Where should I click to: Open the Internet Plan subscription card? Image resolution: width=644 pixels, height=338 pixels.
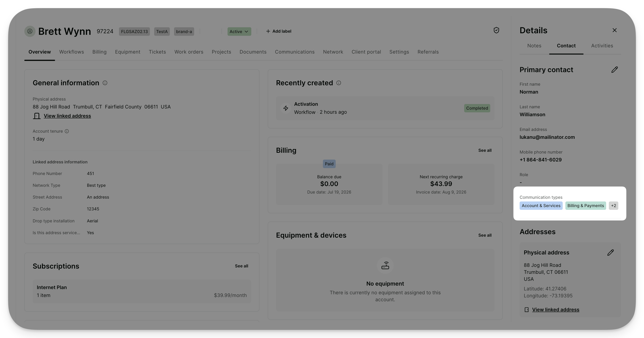click(x=142, y=291)
